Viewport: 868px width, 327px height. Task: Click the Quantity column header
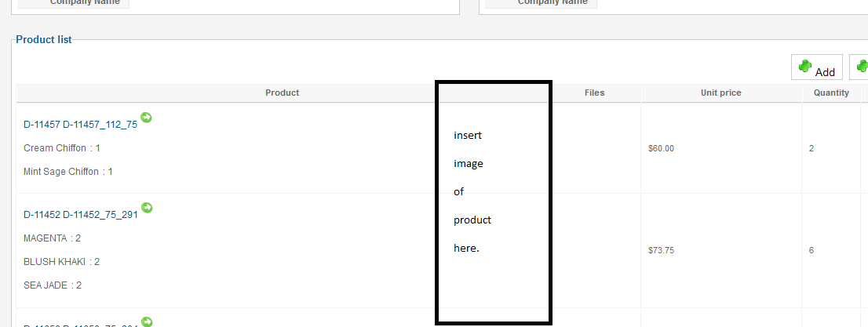tap(831, 93)
